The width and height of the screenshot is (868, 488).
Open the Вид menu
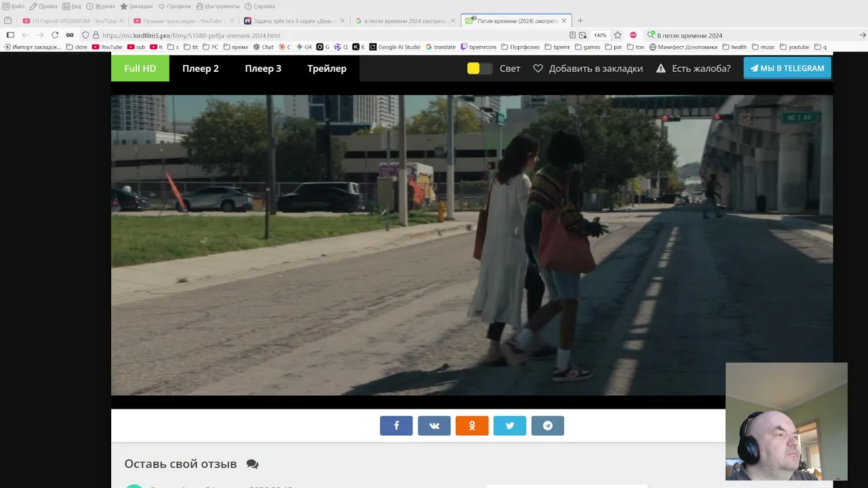tap(72, 6)
